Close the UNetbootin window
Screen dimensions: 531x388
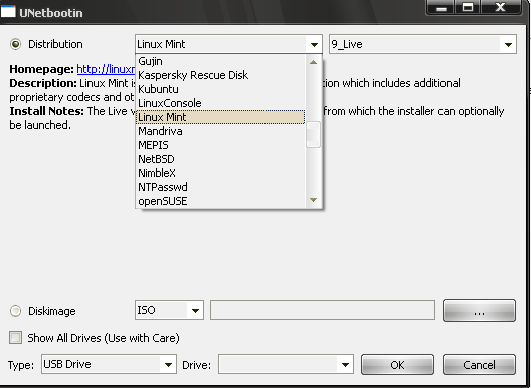click(501, 7)
